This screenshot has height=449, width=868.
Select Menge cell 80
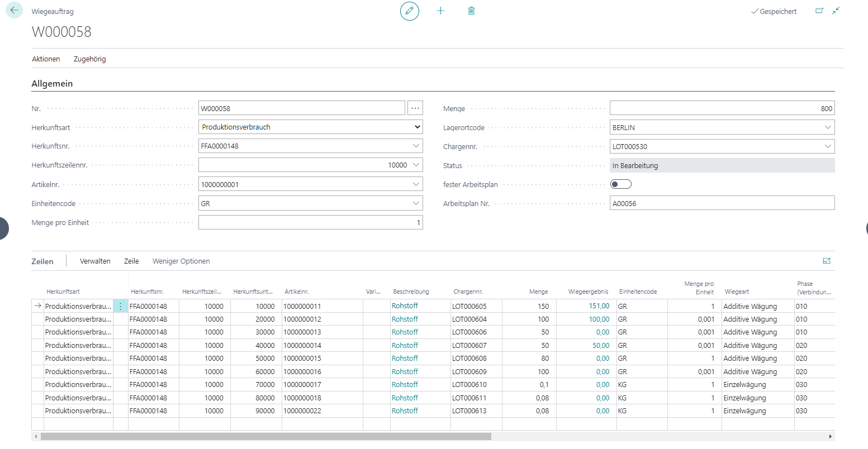click(529, 359)
